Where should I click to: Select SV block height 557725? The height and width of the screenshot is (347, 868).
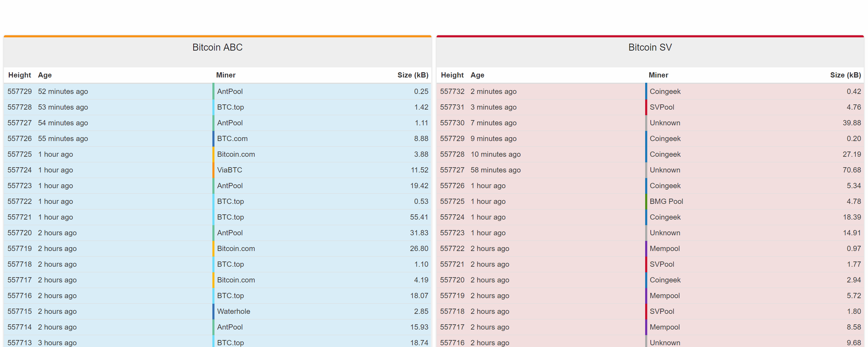click(452, 201)
